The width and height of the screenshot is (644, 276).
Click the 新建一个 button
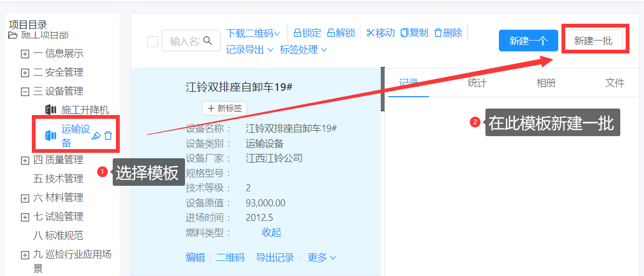click(x=528, y=41)
